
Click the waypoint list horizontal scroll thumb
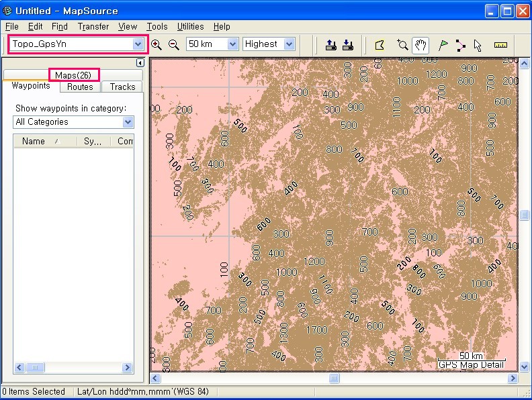tap(35, 368)
